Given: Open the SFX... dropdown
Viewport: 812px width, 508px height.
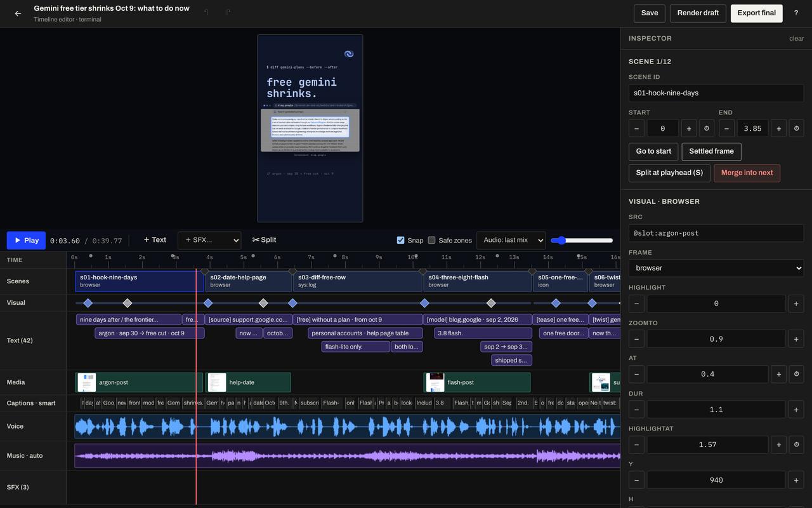Looking at the screenshot, I should pos(209,240).
